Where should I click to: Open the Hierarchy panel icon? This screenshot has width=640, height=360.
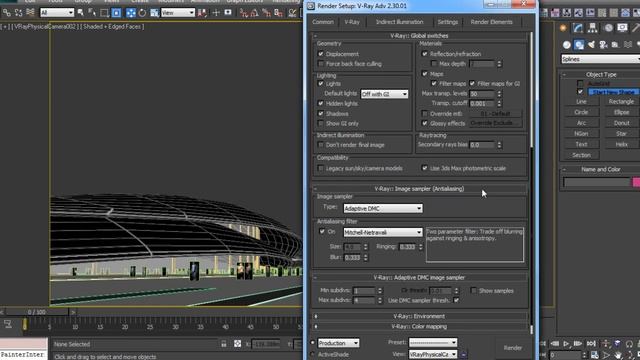[593, 28]
